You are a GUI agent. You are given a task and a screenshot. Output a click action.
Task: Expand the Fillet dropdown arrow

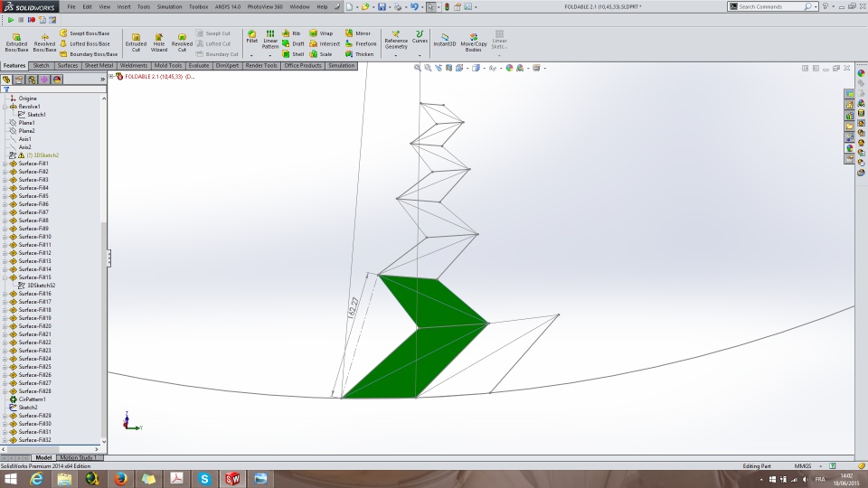tap(251, 55)
